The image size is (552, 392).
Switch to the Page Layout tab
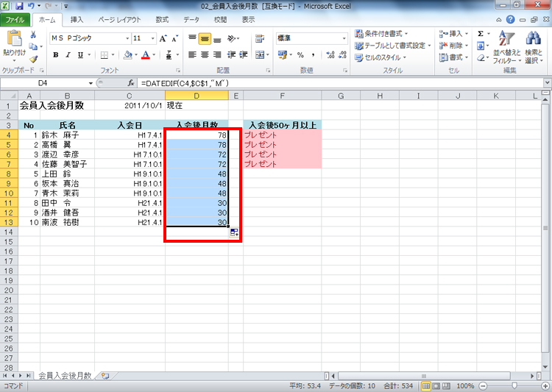tap(119, 20)
